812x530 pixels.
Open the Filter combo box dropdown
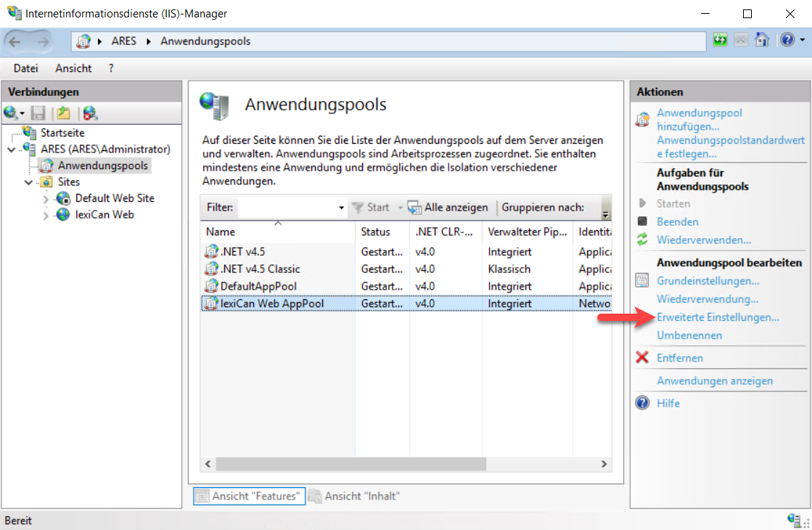click(342, 208)
